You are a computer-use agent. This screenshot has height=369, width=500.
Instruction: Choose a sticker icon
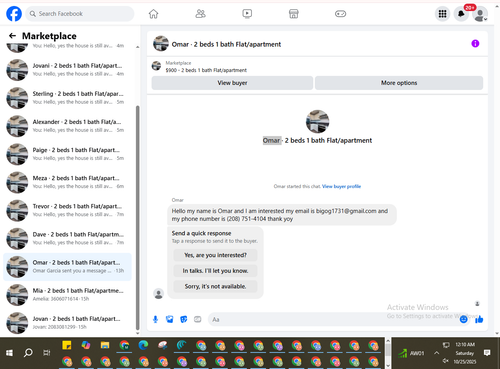coord(184,319)
